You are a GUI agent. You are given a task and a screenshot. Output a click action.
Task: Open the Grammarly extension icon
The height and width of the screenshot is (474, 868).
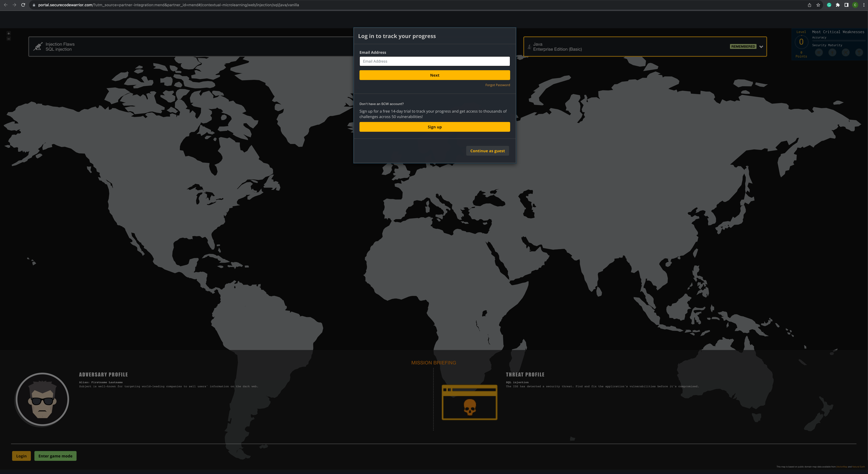point(829,5)
